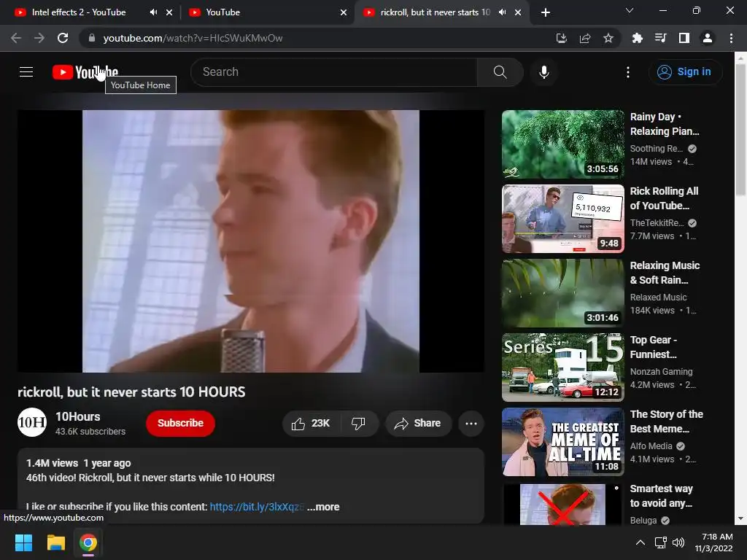Click the page vertical scrollbar thumb
Image resolution: width=747 pixels, height=560 pixels.
click(740, 130)
